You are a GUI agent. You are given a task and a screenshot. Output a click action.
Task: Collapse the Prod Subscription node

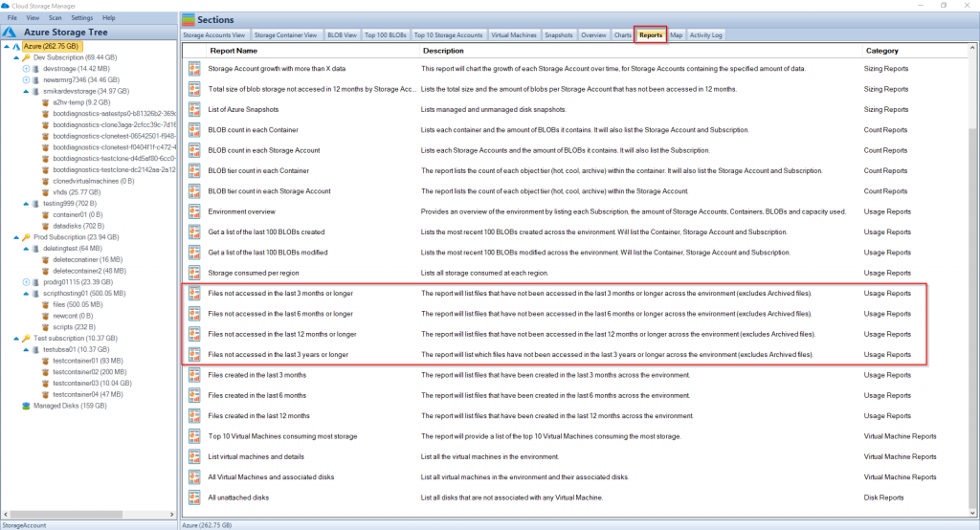coord(16,237)
